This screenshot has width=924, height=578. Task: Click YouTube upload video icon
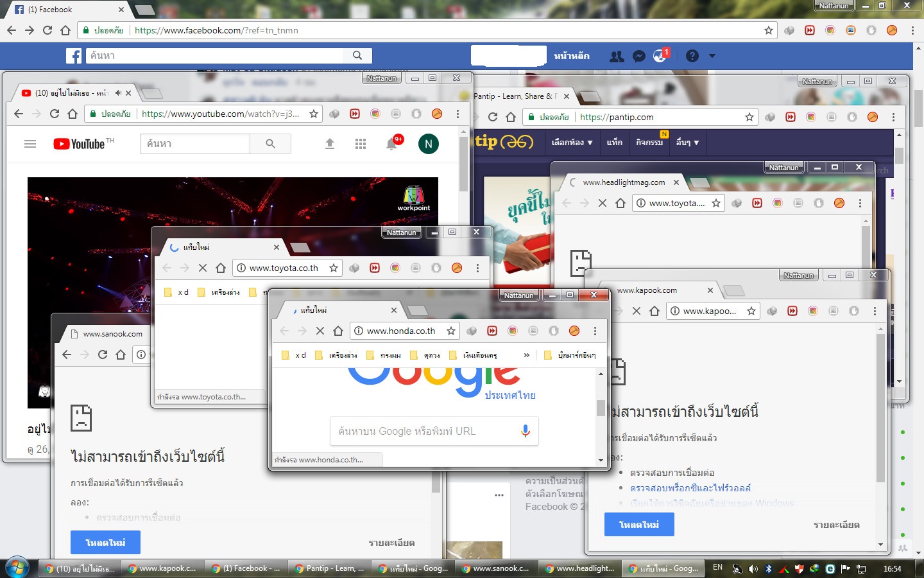click(330, 144)
